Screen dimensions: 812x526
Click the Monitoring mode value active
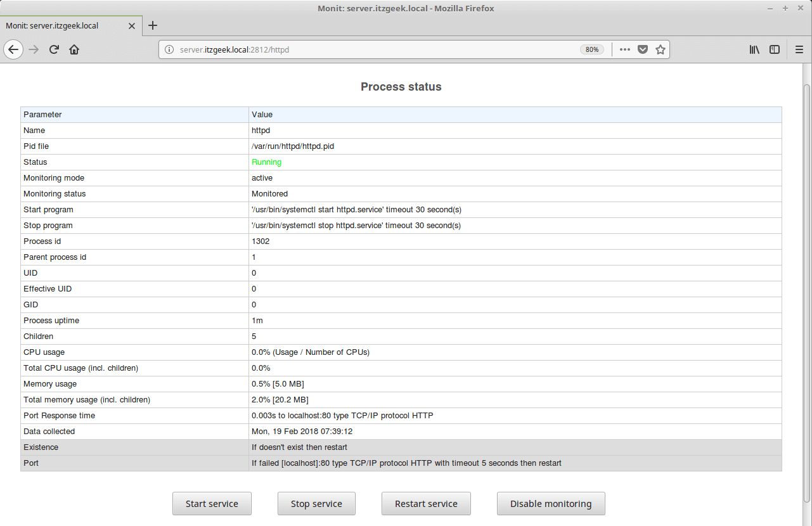point(262,178)
